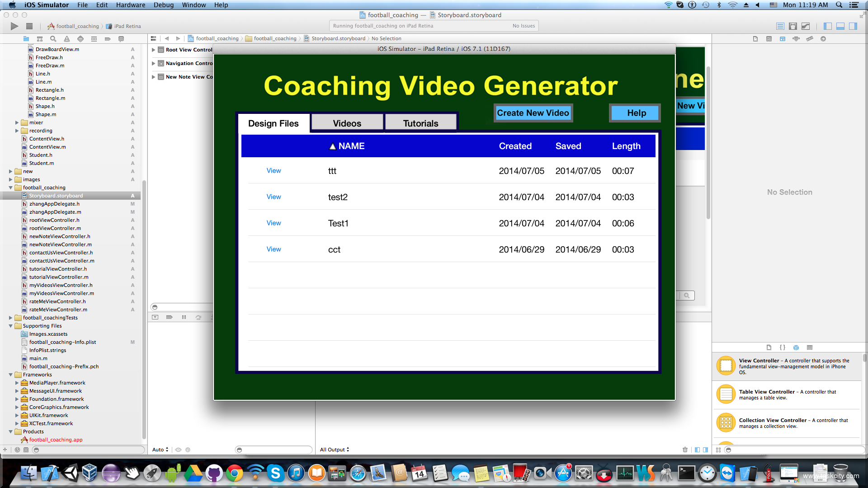Image resolution: width=868 pixels, height=488 pixels.
Task: Toggle the left Navigator panel visibility
Action: pos(828,26)
